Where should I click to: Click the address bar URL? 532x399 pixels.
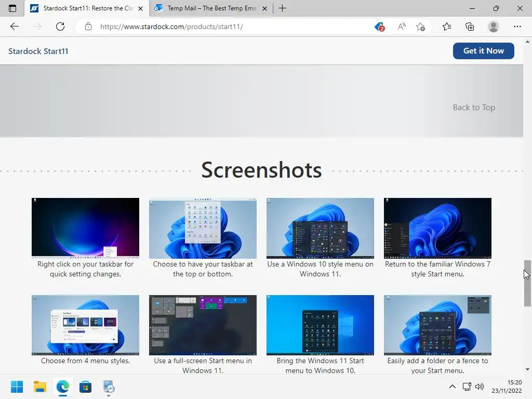(171, 26)
